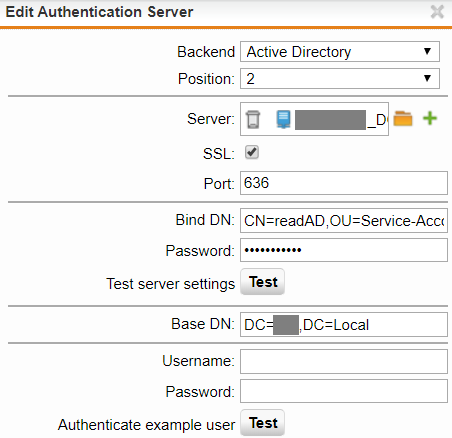Click the Edit Authentication Server title
452x438 pixels.
pos(99,12)
